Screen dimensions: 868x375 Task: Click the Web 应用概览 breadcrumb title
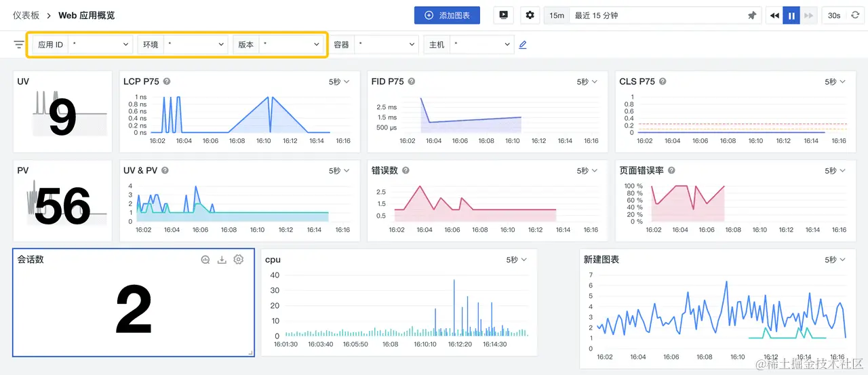(x=85, y=15)
